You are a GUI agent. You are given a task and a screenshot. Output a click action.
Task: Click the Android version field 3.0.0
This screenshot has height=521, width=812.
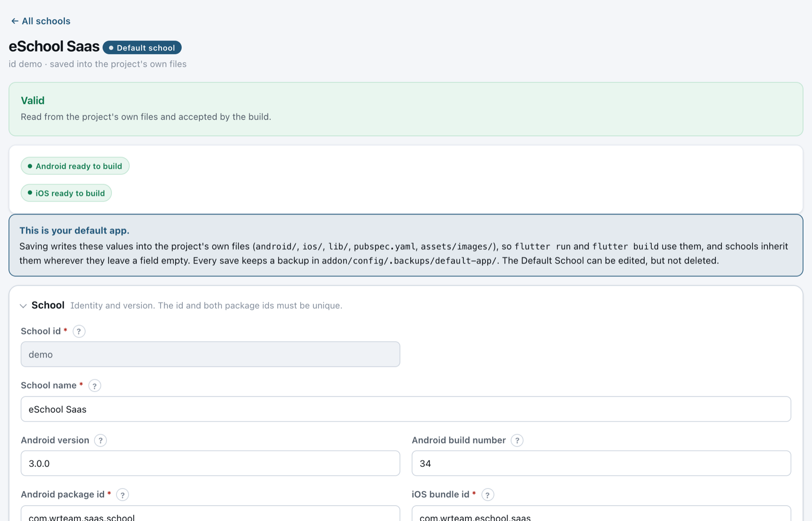point(210,463)
